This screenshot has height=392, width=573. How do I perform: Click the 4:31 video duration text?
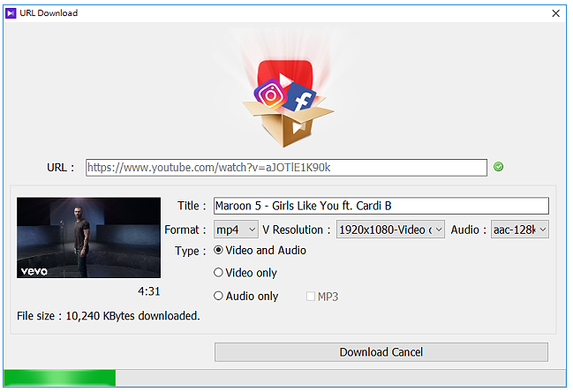(x=150, y=292)
